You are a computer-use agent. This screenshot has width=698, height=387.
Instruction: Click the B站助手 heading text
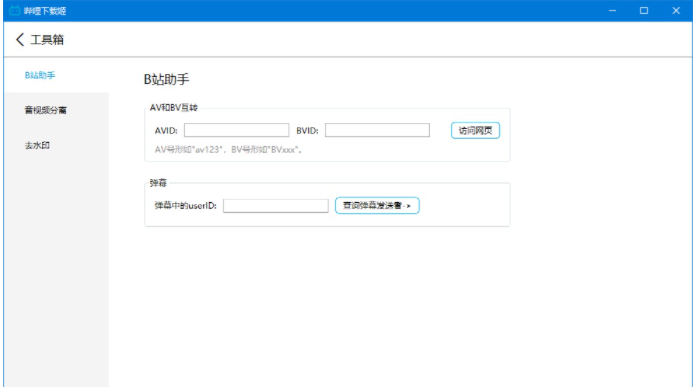(166, 79)
